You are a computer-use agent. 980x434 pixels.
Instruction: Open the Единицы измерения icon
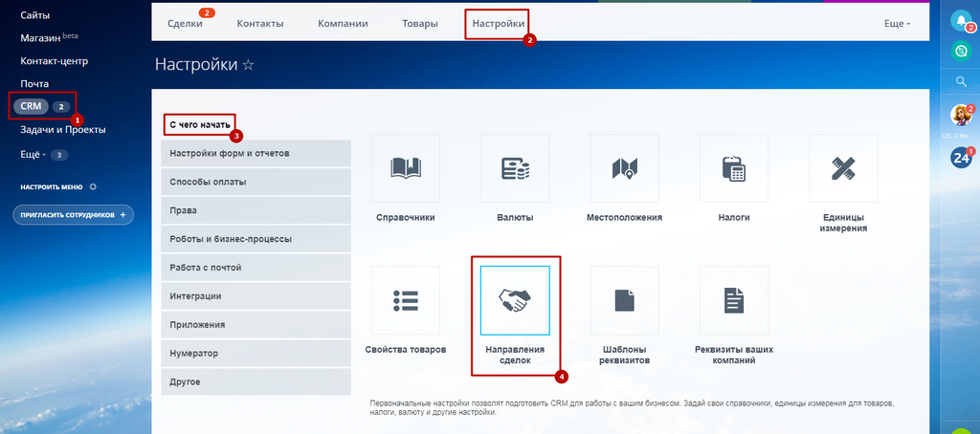pyautogui.click(x=844, y=168)
